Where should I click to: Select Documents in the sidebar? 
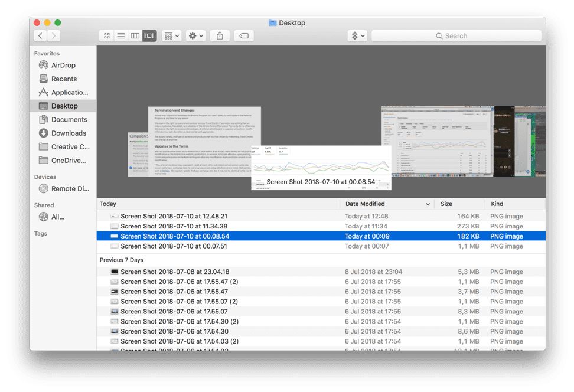69,120
